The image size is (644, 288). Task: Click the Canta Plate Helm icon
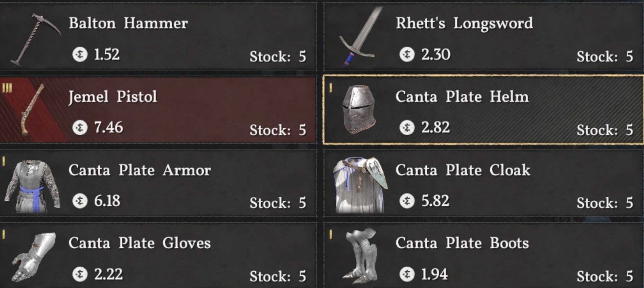(359, 109)
